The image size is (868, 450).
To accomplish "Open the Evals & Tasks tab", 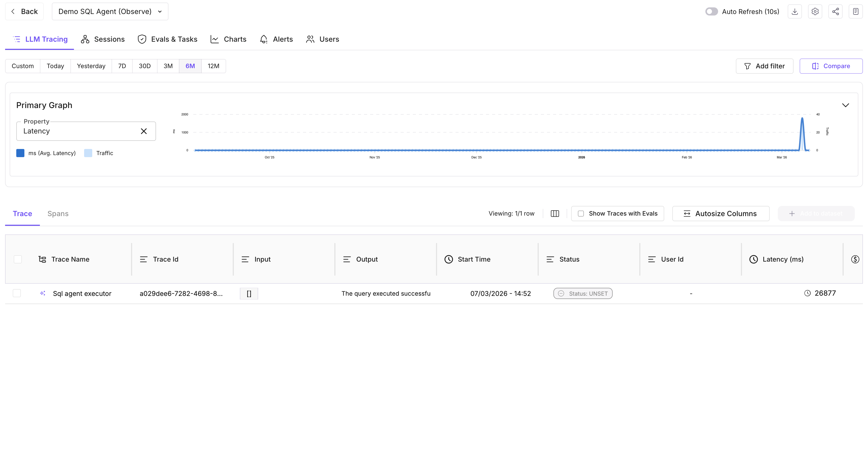I will pyautogui.click(x=167, y=39).
